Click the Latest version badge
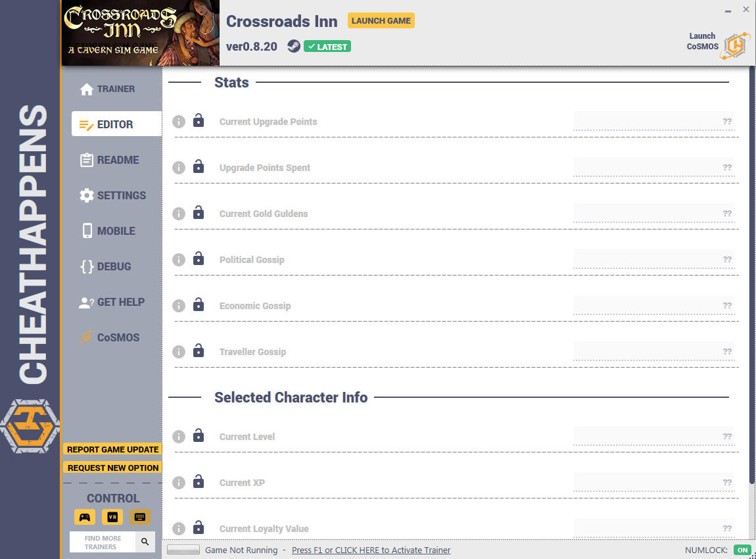The image size is (756, 559). point(327,47)
